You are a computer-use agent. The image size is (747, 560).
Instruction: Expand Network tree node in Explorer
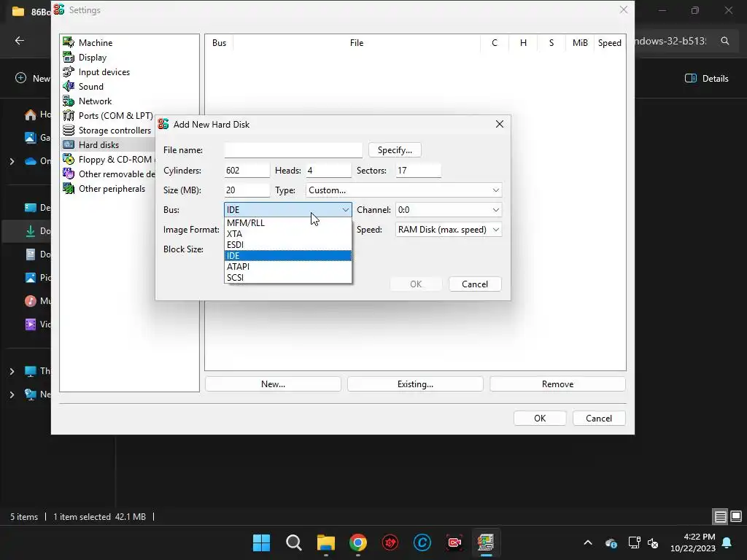point(12,394)
